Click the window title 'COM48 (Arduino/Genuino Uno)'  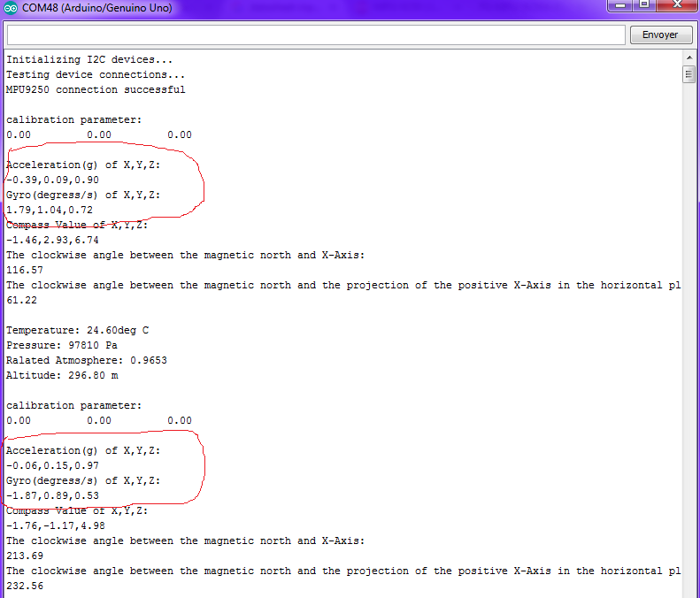point(96,8)
